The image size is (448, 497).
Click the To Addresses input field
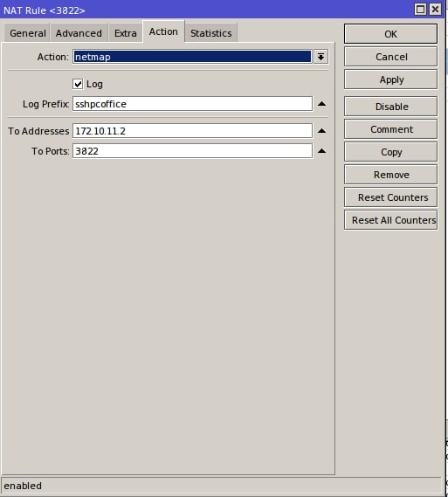click(x=192, y=131)
